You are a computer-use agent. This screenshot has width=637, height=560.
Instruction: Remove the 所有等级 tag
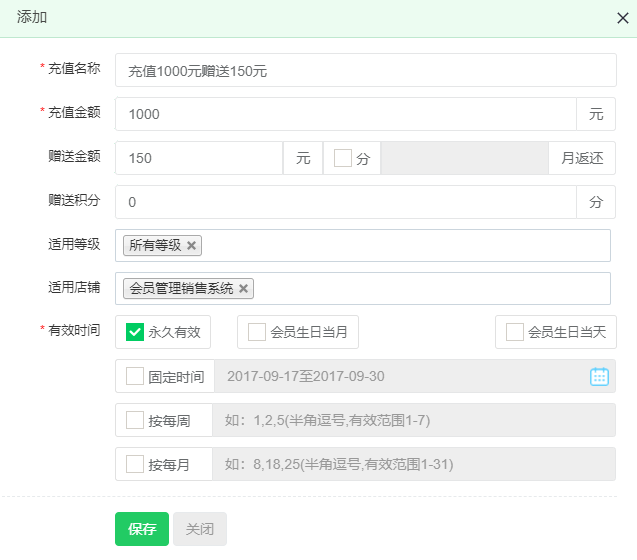click(x=191, y=245)
